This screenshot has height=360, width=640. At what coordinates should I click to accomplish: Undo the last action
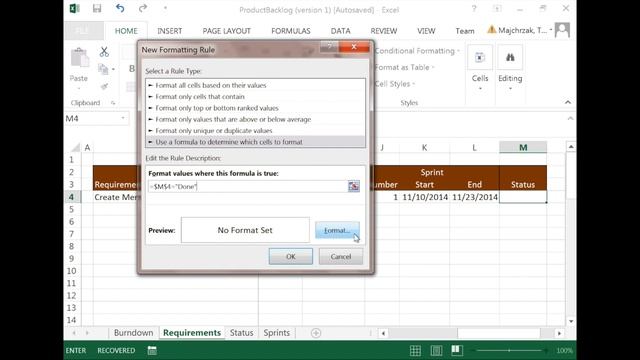(x=120, y=8)
